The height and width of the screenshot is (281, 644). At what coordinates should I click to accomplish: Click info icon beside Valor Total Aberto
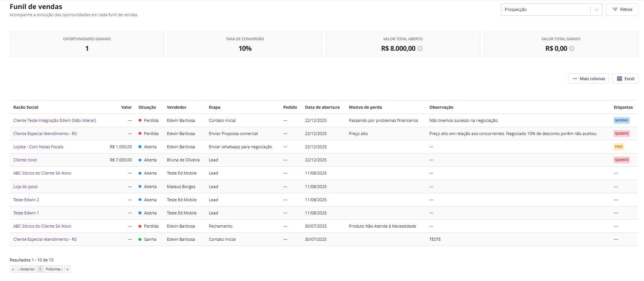click(x=420, y=49)
